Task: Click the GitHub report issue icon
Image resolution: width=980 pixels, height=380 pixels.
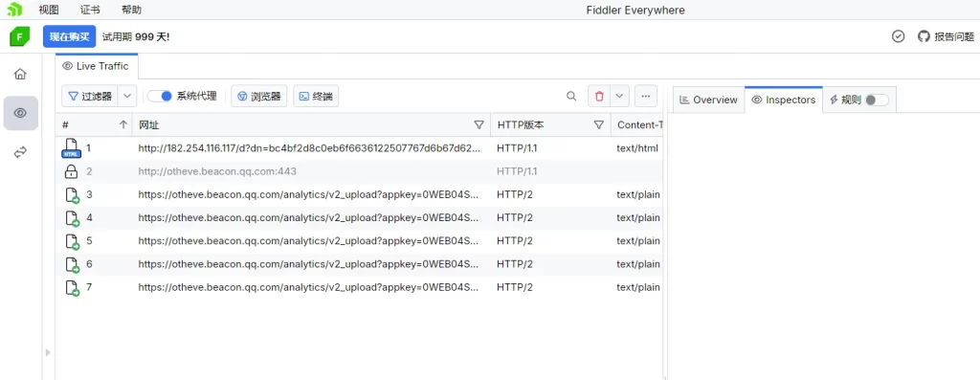Action: (924, 36)
